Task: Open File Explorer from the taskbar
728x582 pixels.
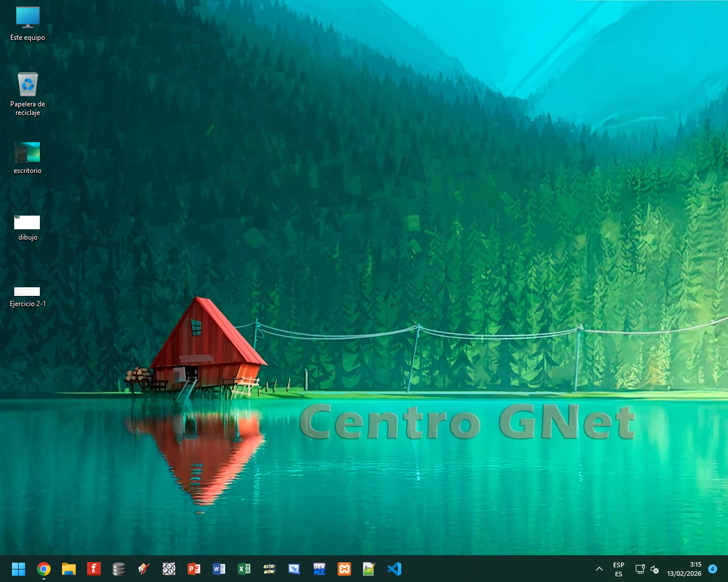Action: point(69,568)
